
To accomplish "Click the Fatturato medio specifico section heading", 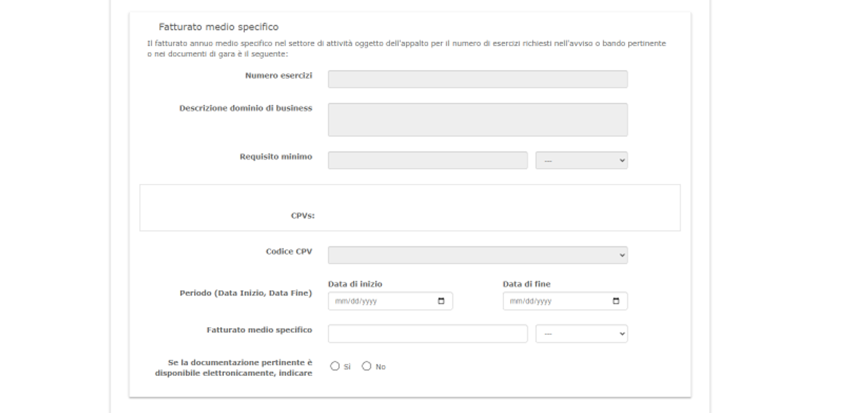I will tap(219, 27).
